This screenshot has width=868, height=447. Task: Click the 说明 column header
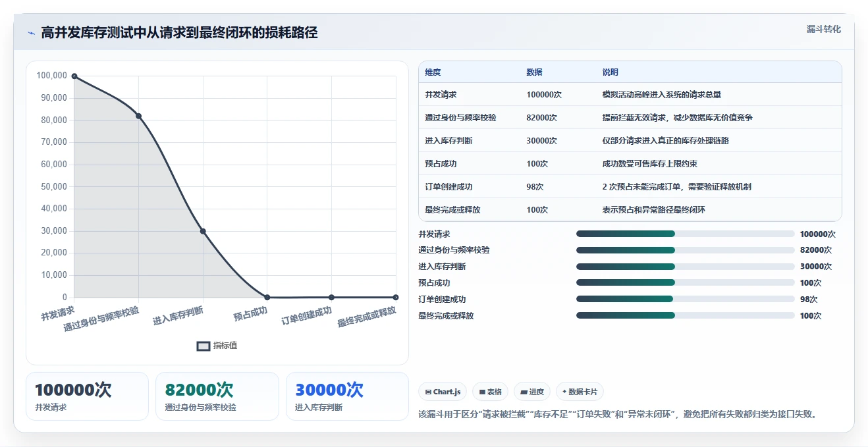click(x=610, y=72)
